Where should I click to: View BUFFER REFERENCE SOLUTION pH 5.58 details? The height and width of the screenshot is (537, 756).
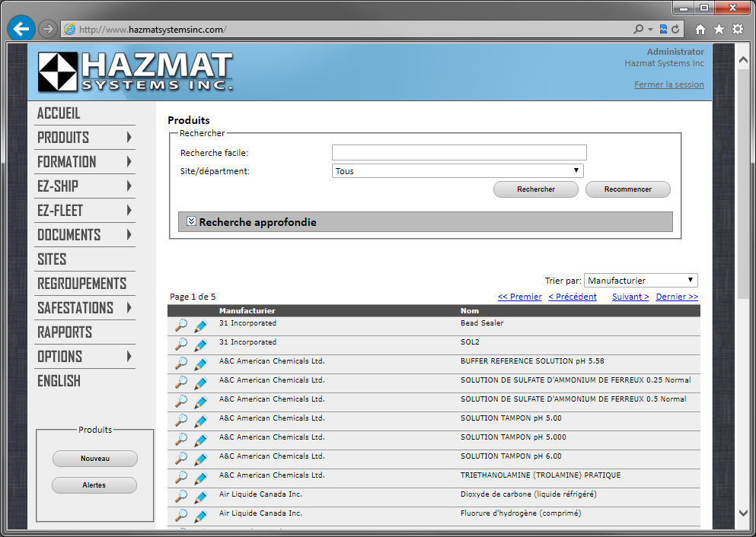[x=181, y=363]
